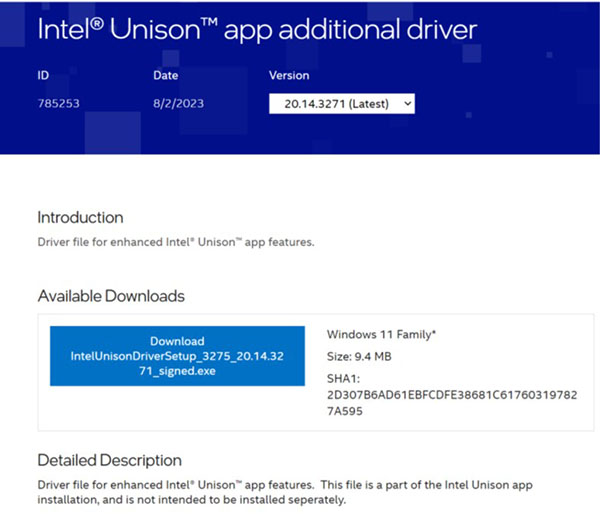Open the Version dropdown showing 20.14.3271 (Latest)

pos(342,104)
